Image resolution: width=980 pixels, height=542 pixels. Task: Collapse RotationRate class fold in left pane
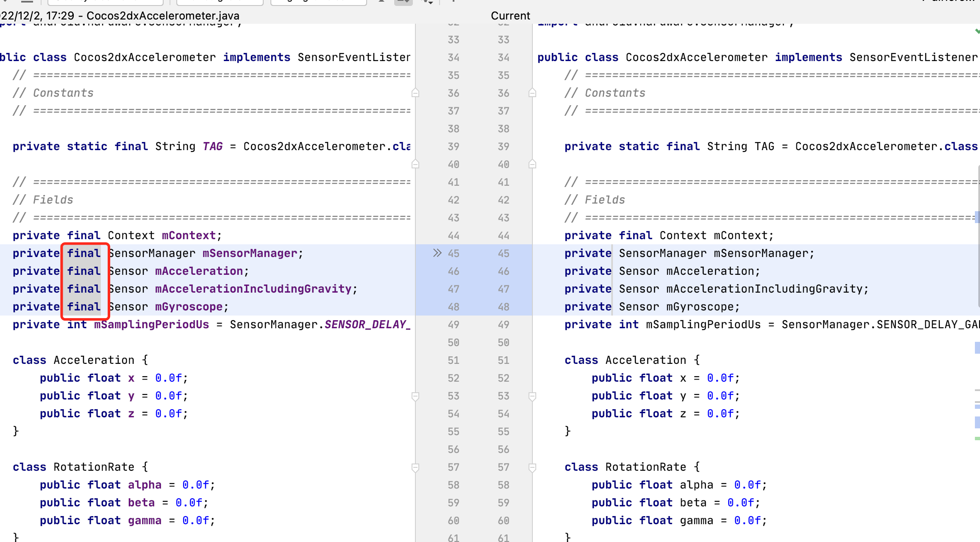(415, 467)
